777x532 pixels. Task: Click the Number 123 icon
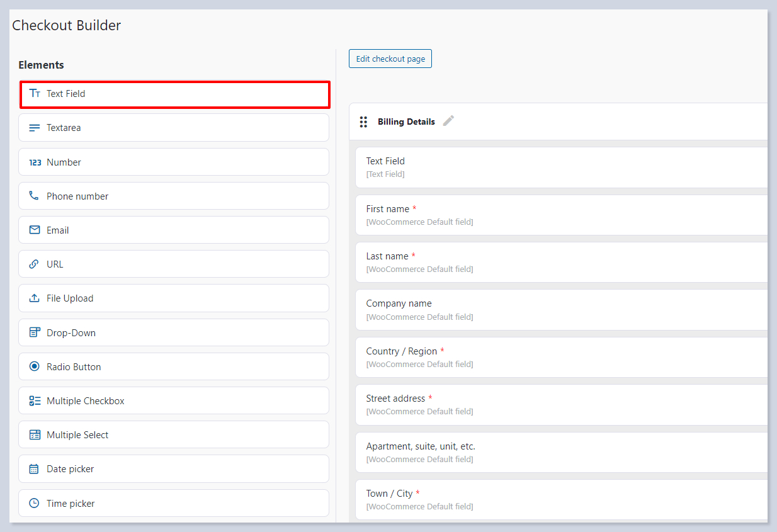point(35,162)
